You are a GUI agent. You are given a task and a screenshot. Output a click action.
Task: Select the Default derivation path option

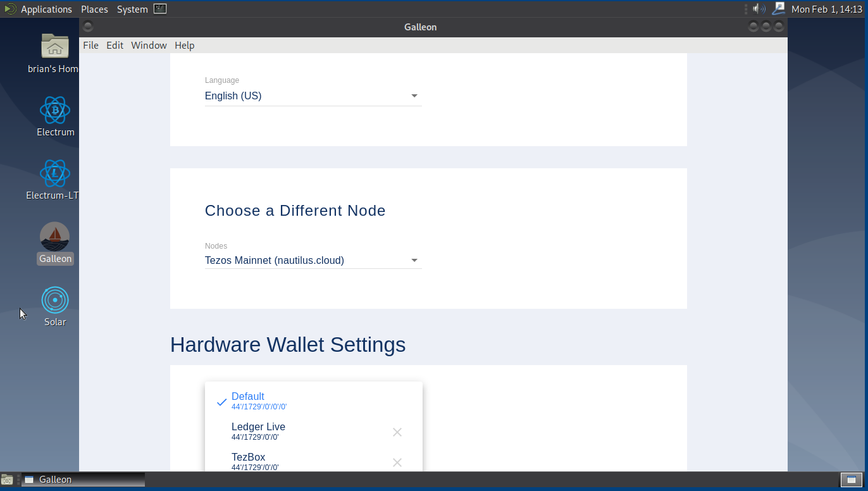[314, 402]
